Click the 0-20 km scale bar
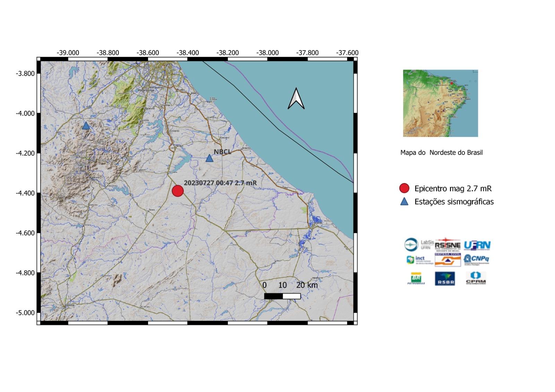Image resolution: width=555 pixels, height=392 pixels. click(283, 296)
